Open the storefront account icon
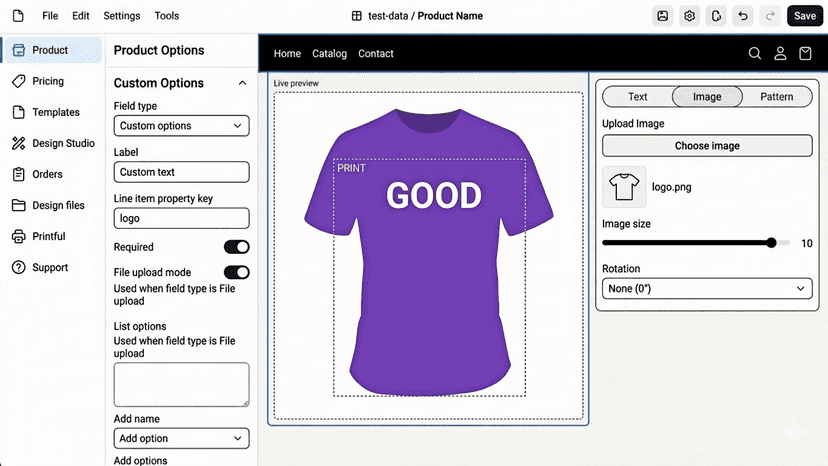 [780, 53]
